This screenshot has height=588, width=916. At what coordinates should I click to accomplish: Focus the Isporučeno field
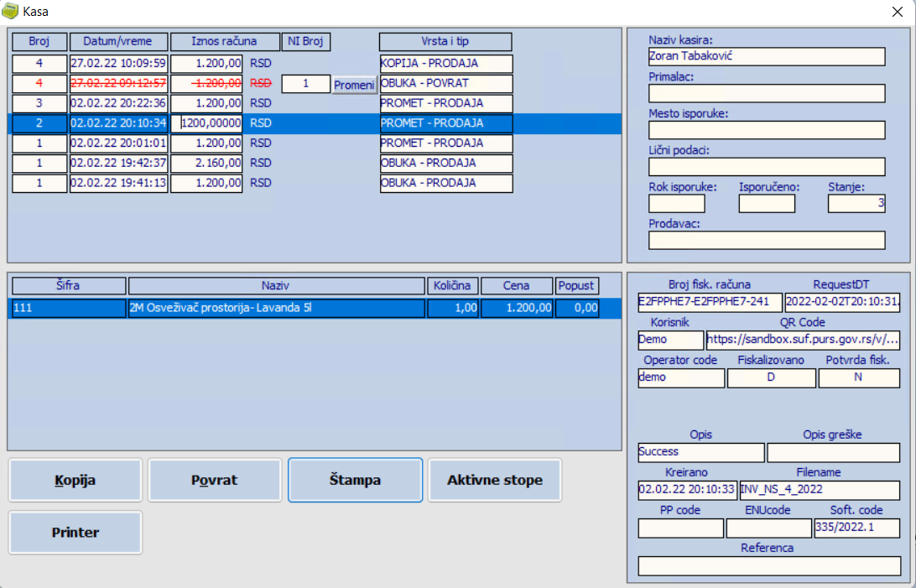tap(767, 203)
